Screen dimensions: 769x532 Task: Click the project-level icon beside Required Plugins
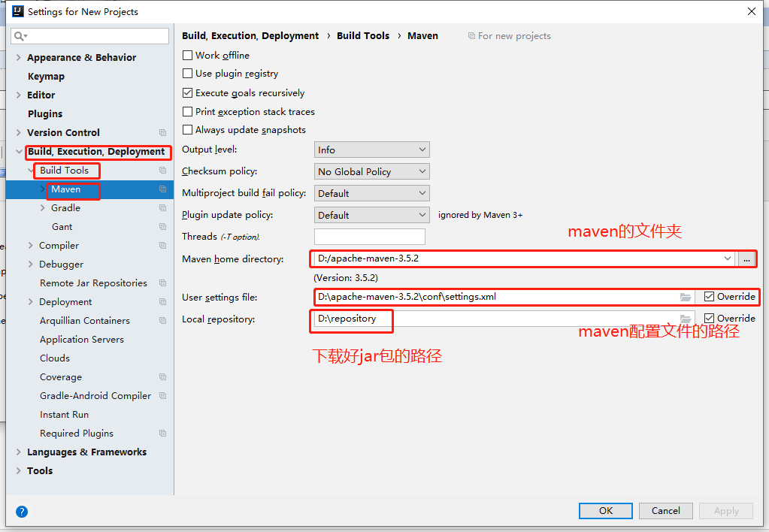pos(163,434)
